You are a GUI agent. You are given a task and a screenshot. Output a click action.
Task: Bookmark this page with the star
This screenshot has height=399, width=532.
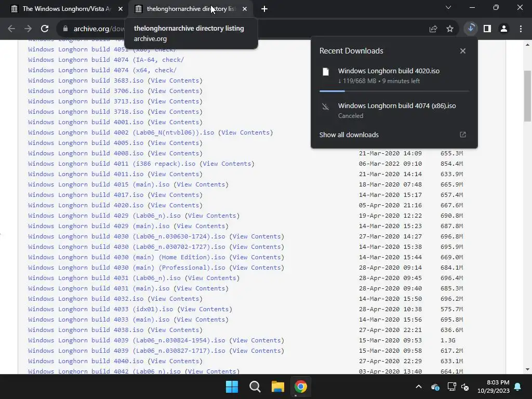pyautogui.click(x=450, y=29)
